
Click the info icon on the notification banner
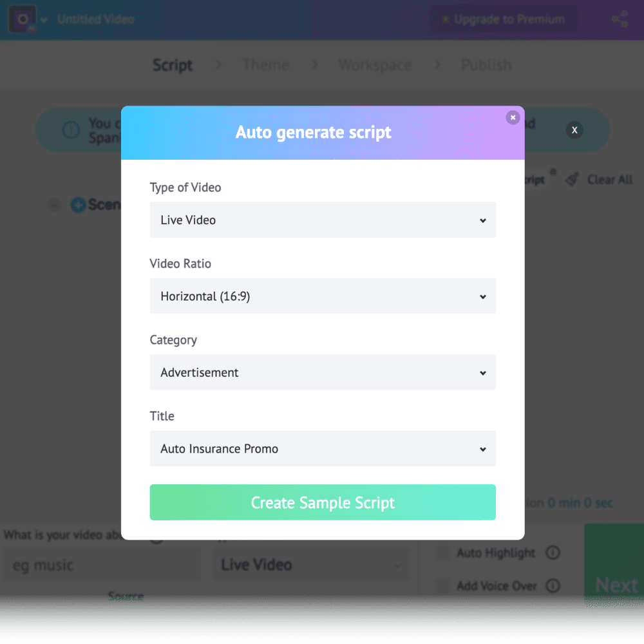coord(71,129)
